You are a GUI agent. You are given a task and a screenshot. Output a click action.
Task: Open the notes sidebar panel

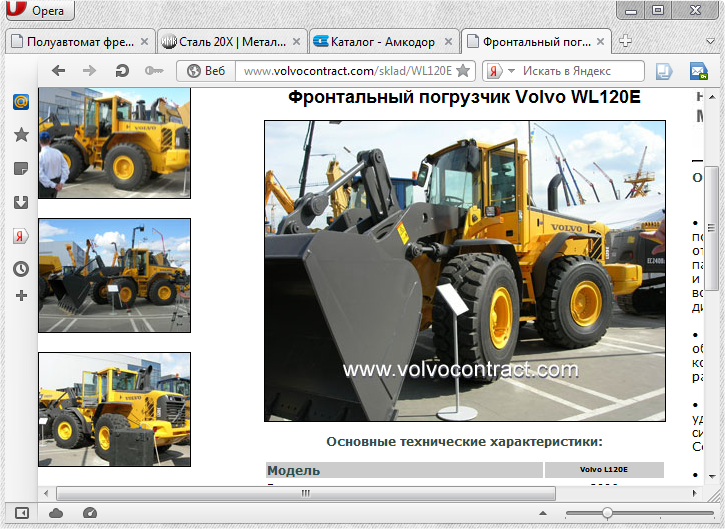[x=21, y=168]
